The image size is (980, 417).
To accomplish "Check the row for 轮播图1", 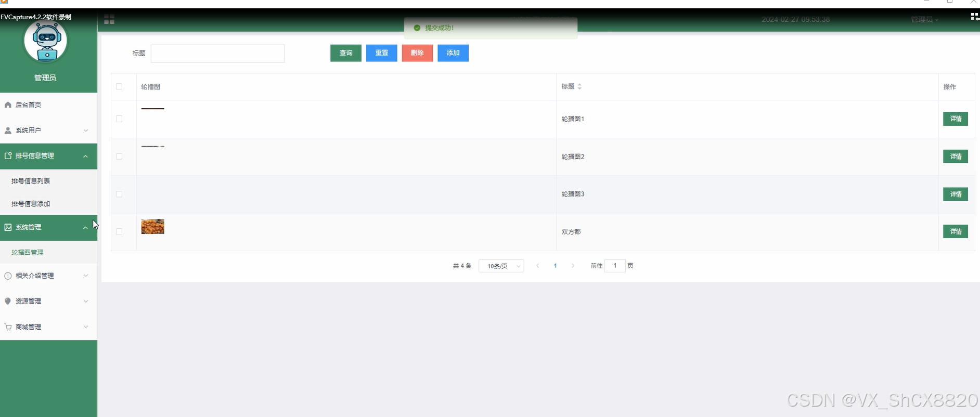I will (x=119, y=119).
